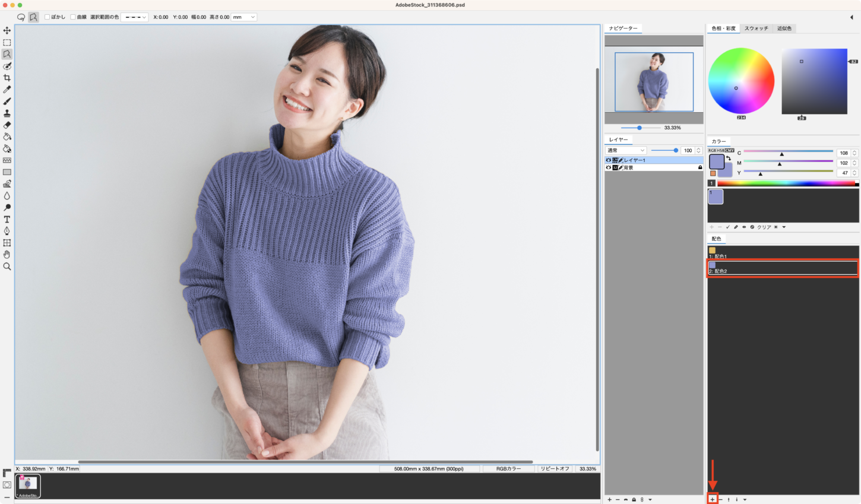Enable the 曲線 checkbox

[x=73, y=17]
